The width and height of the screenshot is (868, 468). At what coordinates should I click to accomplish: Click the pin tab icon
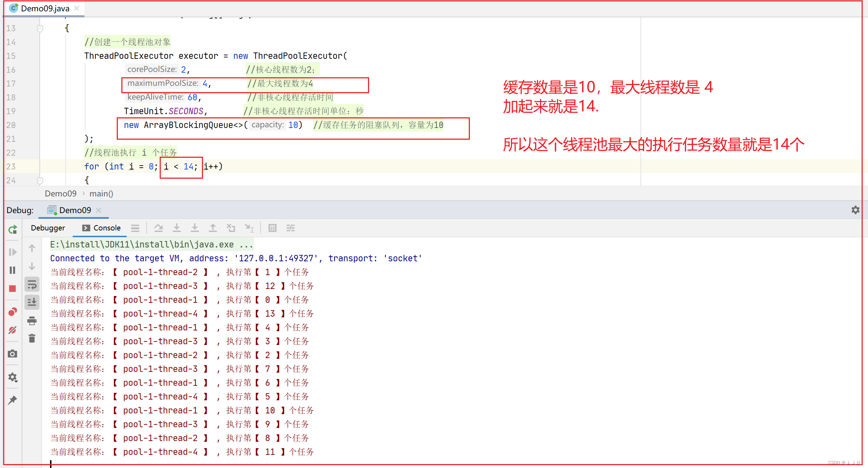coord(13,400)
